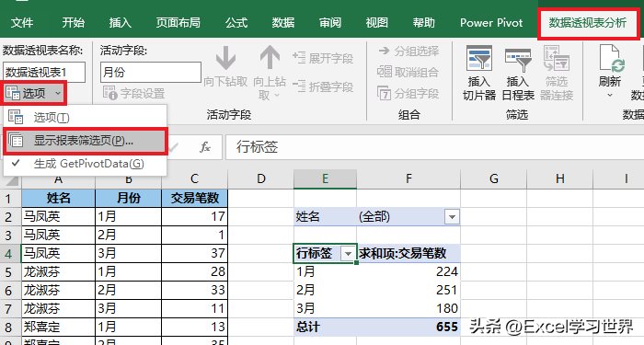Image resolution: width=644 pixels, height=345 pixels.
Task: Open the 帮助 tab
Action: [423, 22]
